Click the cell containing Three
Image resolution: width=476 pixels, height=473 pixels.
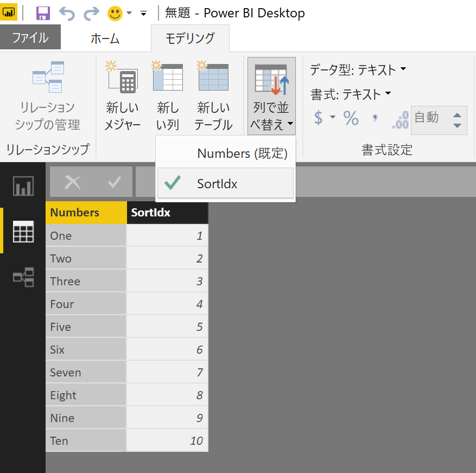click(86, 281)
